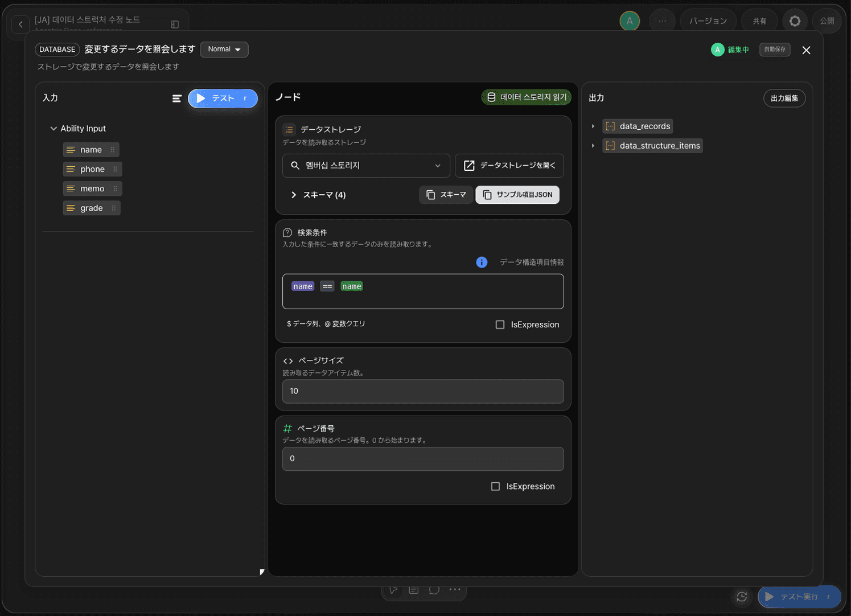Screen dimensions: 851x616
Task: Expand the data_structure_items output
Action: click(593, 146)
